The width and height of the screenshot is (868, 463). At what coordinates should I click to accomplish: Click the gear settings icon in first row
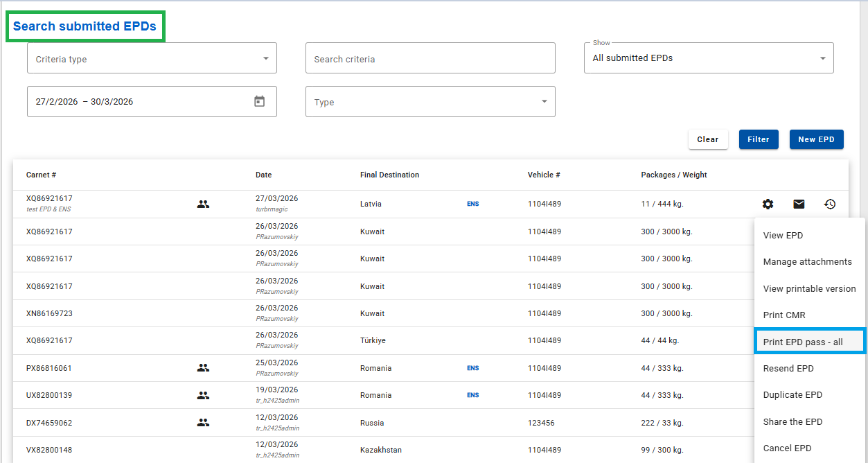[x=768, y=204]
